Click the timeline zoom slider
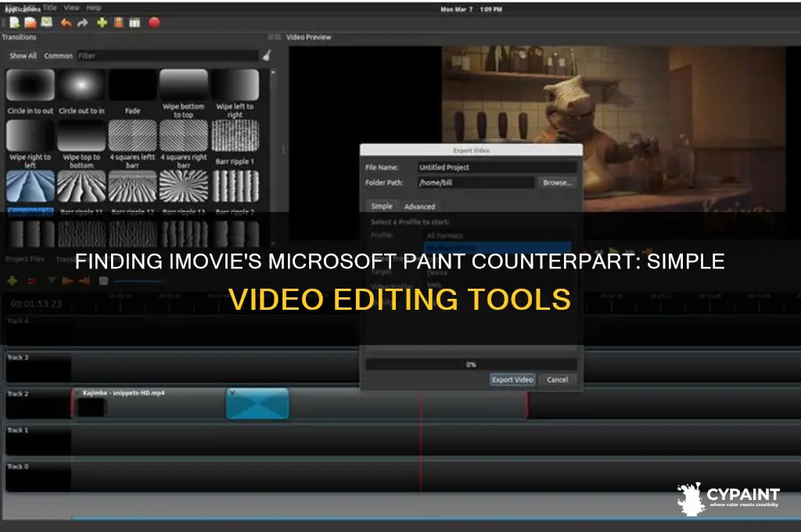 pos(138,281)
